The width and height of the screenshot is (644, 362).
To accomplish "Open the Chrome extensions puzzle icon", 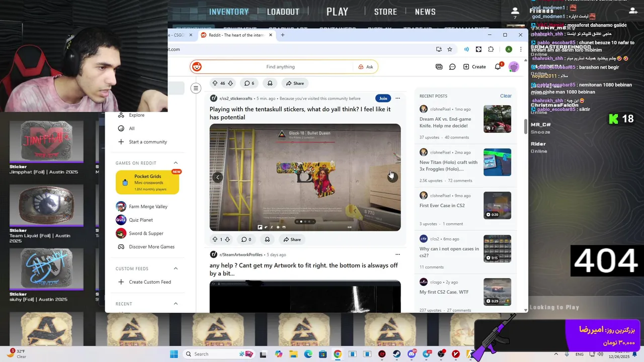I will point(491,49).
